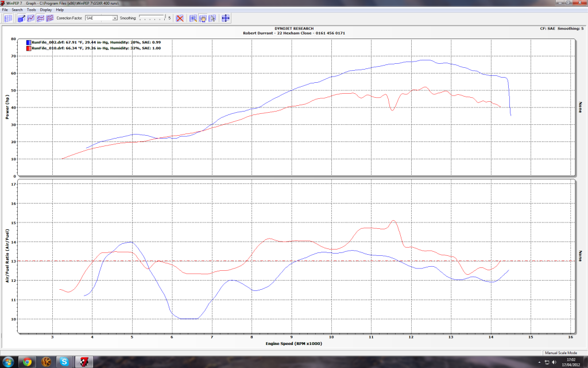Click the blue four-way arrows toolbar icon
The height and width of the screenshot is (368, 588).
point(225,18)
